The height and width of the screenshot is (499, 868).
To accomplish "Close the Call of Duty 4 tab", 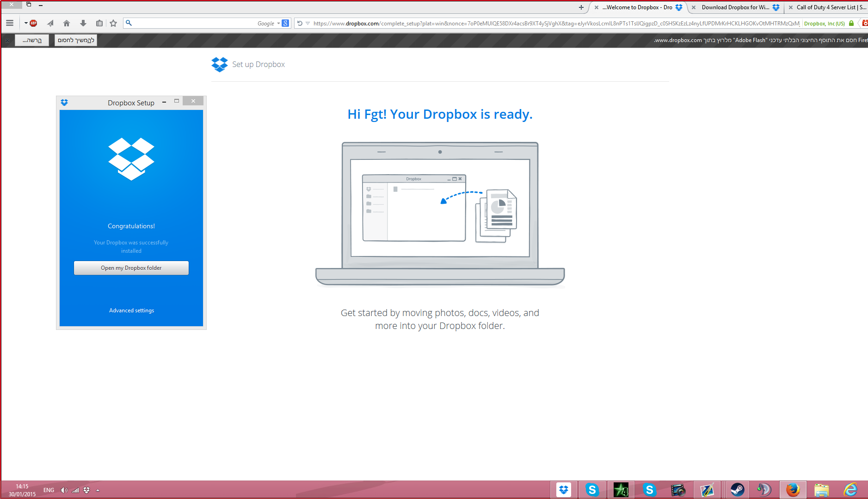I will (x=791, y=7).
